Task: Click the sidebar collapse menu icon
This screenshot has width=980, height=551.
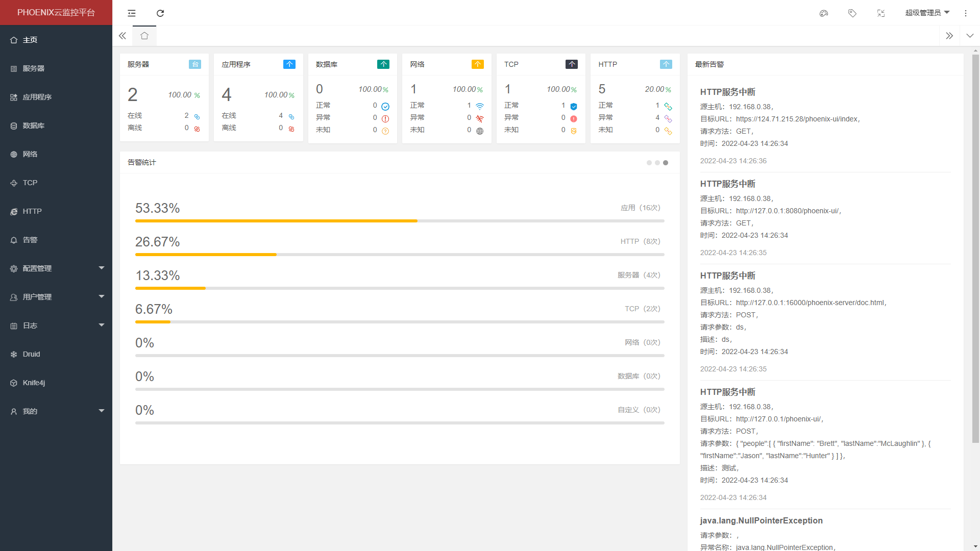Action: pyautogui.click(x=132, y=13)
